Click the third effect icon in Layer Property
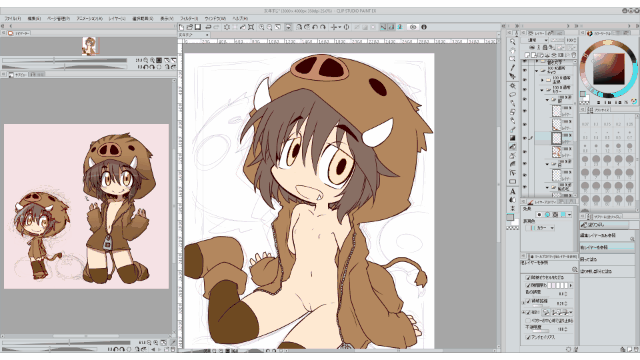The image size is (640, 360). point(555,214)
